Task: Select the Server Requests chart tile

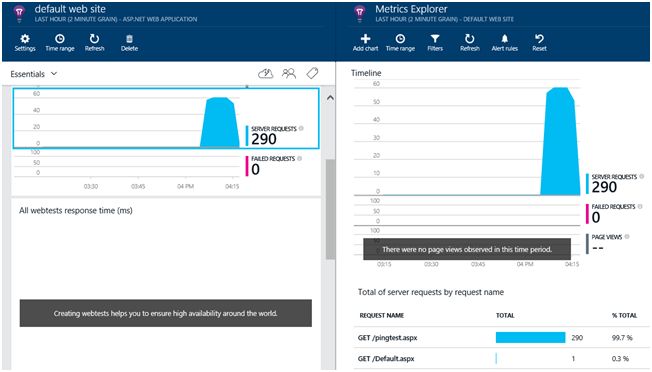Action: point(166,118)
